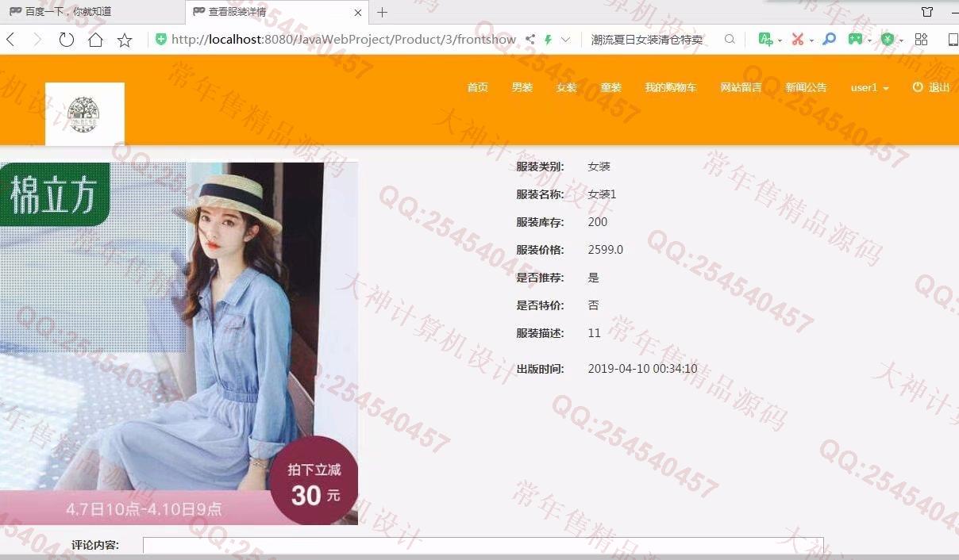Click the 服装名称 value 女装1

(602, 194)
